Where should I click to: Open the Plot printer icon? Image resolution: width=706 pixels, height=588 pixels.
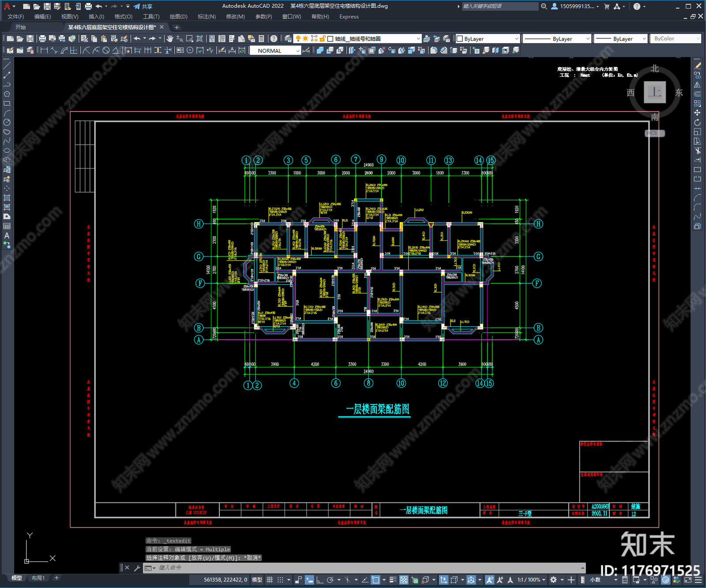42,39
